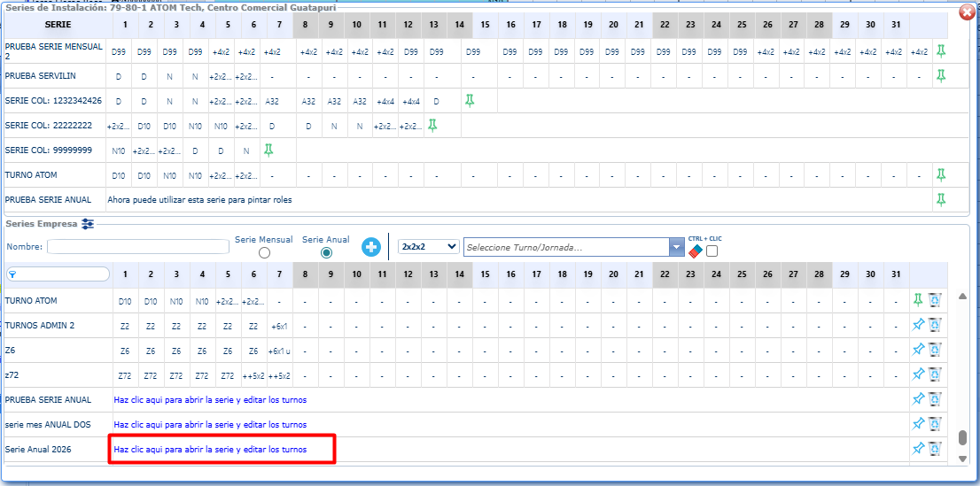Click the Nombre text input field
This screenshot has height=486, width=980.
(x=138, y=247)
